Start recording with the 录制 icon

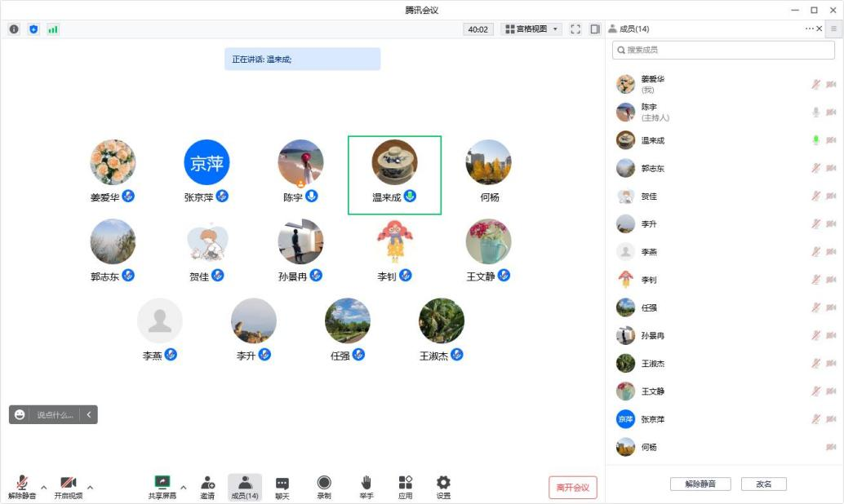[324, 487]
